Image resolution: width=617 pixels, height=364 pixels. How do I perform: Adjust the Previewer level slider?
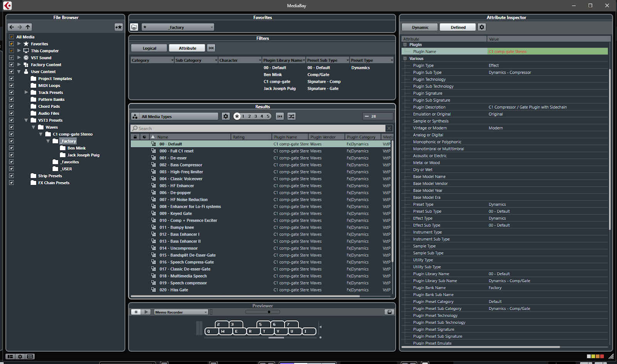coord(263,312)
